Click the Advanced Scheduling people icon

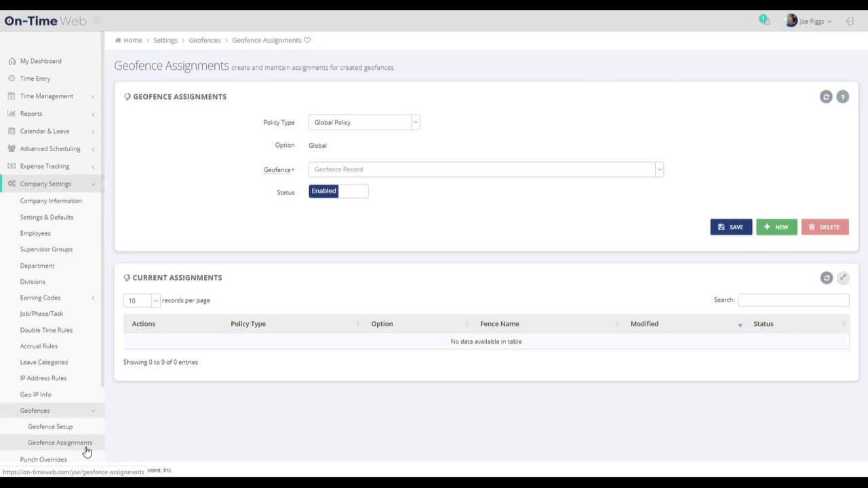pyautogui.click(x=12, y=148)
